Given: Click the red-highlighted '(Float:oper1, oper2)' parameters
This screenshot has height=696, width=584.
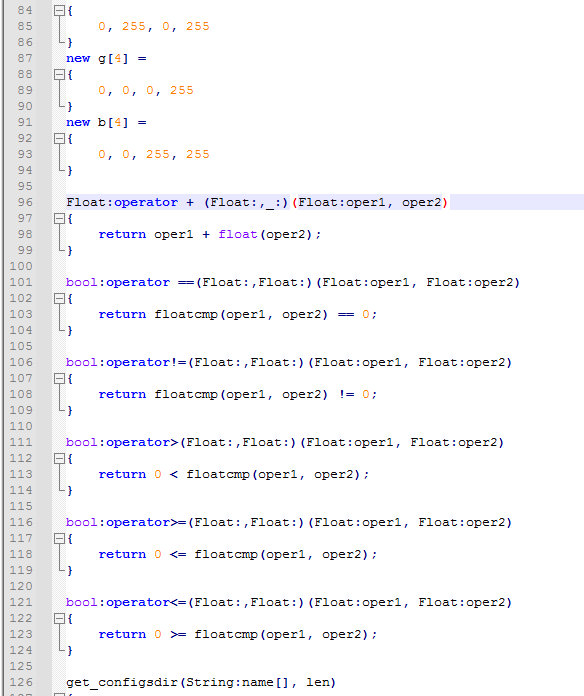Looking at the screenshot, I should point(370,202).
